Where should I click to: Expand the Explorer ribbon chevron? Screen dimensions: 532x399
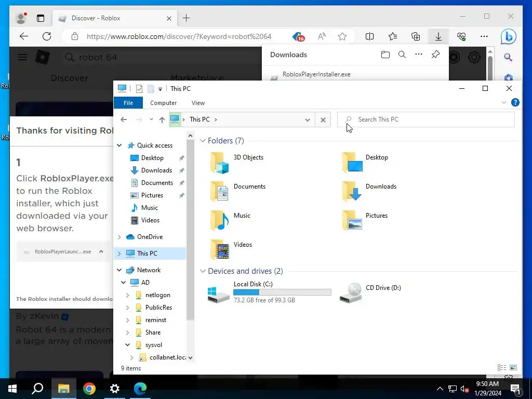(x=504, y=102)
